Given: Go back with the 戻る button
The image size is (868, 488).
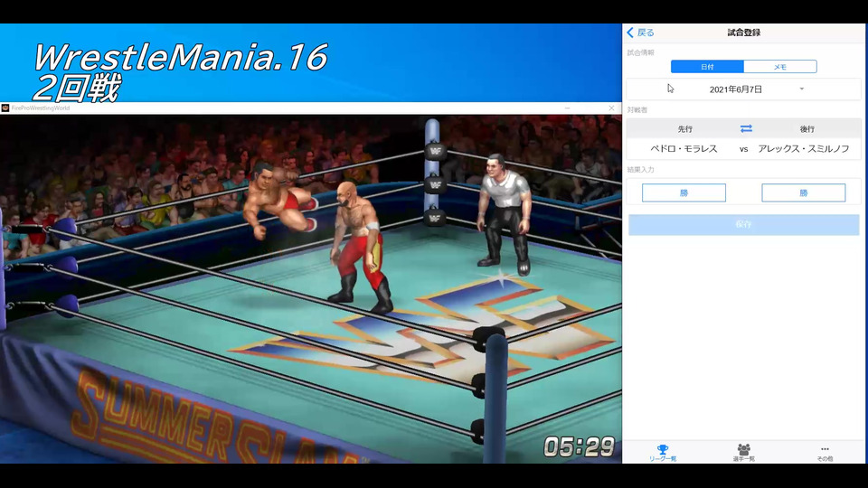Looking at the screenshot, I should (x=640, y=33).
